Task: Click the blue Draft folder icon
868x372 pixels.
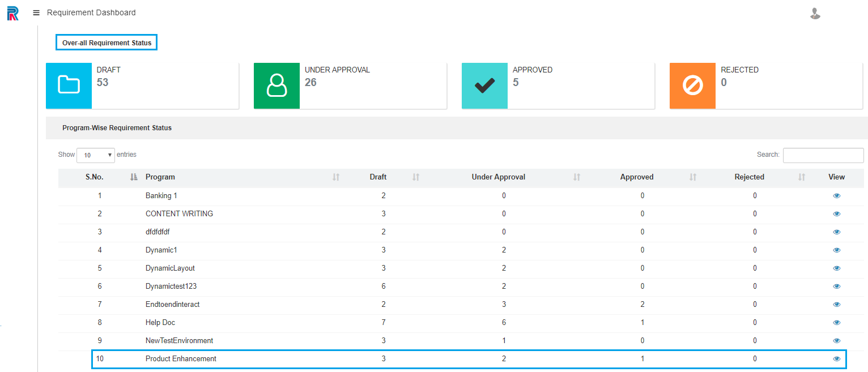Action: point(69,85)
